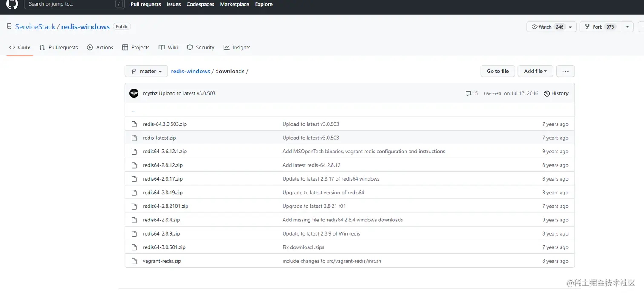Open redis64-2.8.9.zip file

point(161,233)
